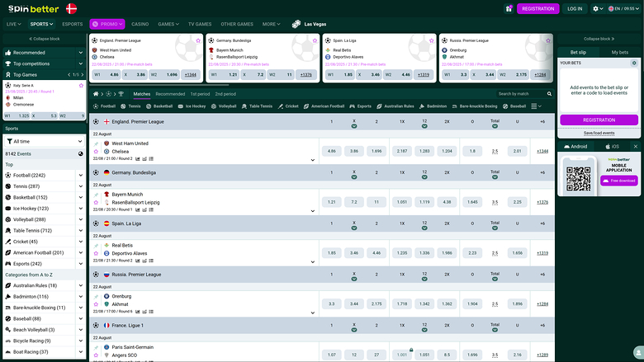Click the mobile app QR code
This screenshot has width=644, height=362.
tap(578, 178)
